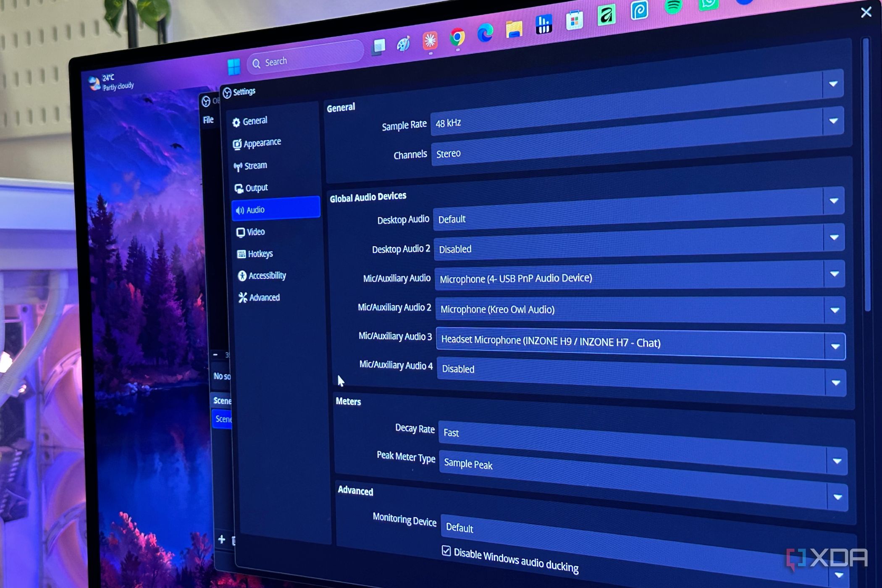The width and height of the screenshot is (882, 588).
Task: Open Spotify from the taskbar
Action: [x=673, y=6]
